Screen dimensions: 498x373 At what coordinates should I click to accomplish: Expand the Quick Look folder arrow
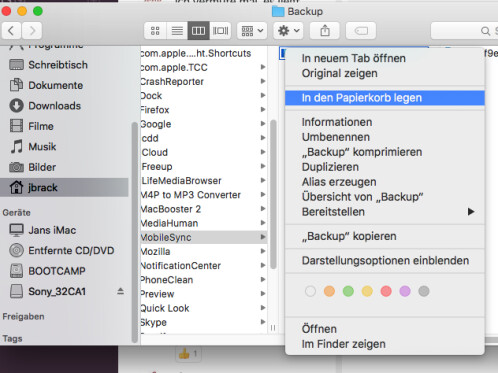[263, 308]
